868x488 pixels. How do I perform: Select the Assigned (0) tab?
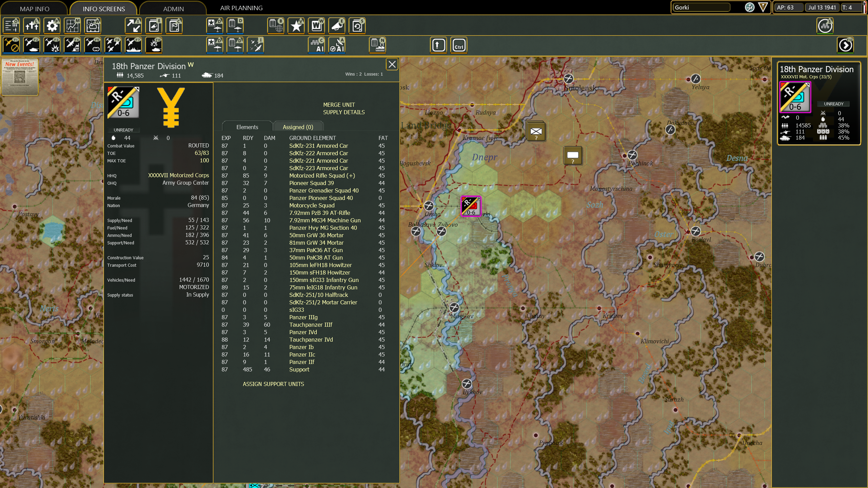pyautogui.click(x=298, y=127)
